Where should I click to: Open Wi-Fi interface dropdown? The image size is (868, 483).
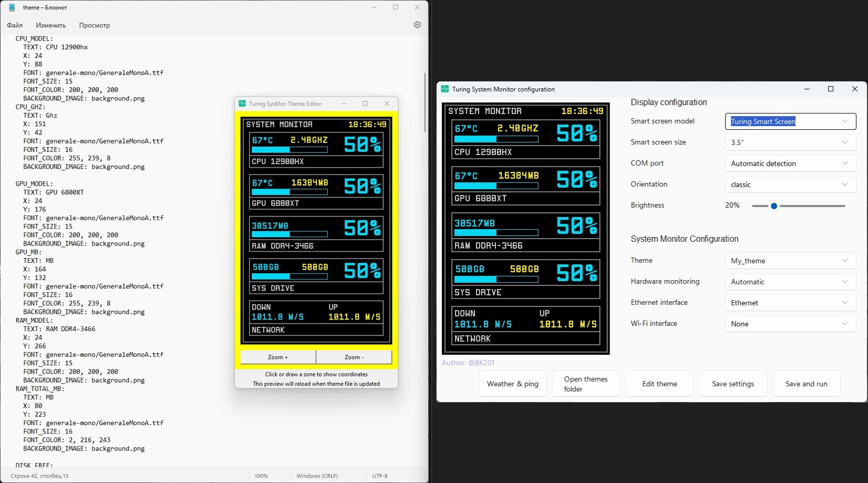[x=790, y=324]
